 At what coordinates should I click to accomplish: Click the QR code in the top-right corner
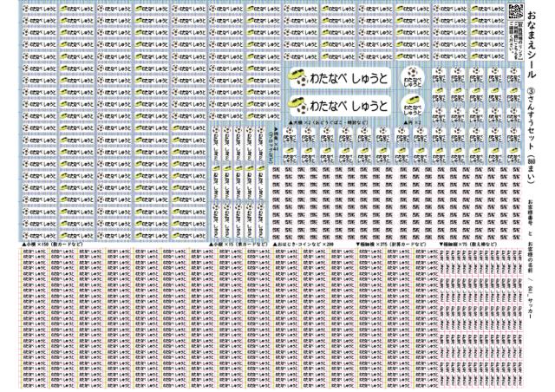(x=517, y=11)
